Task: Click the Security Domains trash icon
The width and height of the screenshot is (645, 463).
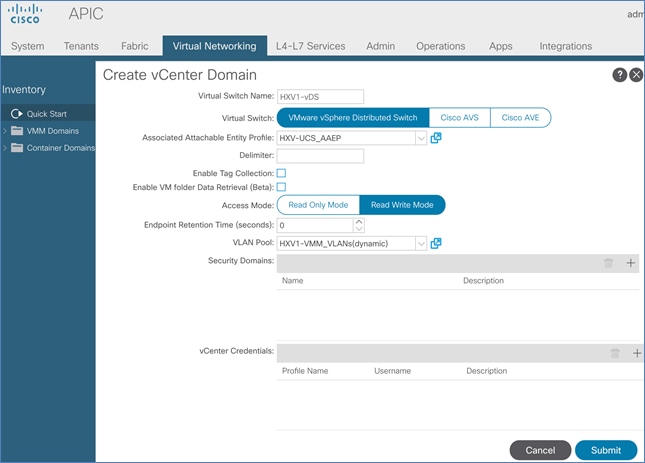Action: pyautogui.click(x=608, y=263)
